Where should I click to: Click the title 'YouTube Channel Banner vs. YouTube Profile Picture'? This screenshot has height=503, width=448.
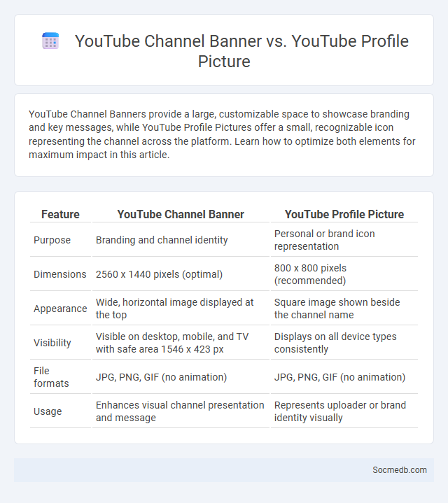click(x=241, y=51)
